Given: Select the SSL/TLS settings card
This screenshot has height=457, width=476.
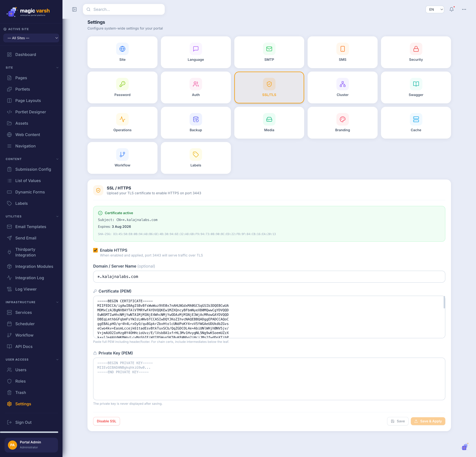Looking at the screenshot, I should 269,87.
